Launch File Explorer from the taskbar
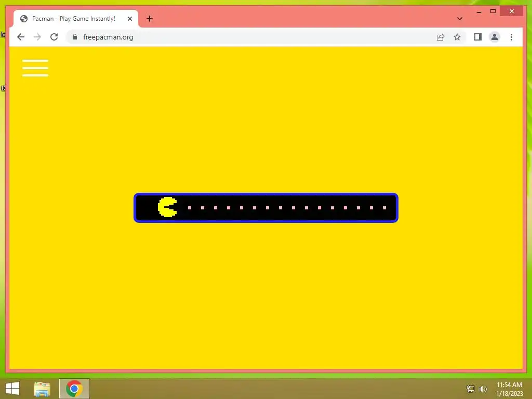The width and height of the screenshot is (532, 399). click(42, 389)
